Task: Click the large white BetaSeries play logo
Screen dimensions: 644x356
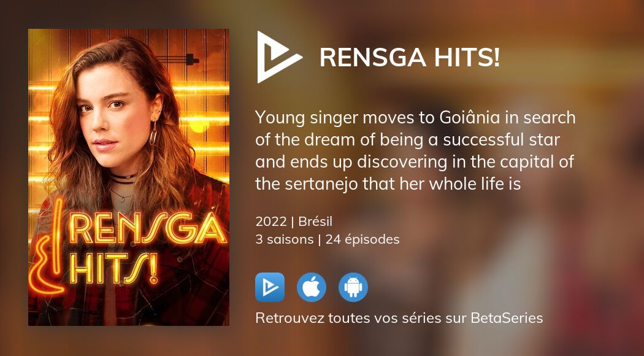Action: [279, 57]
